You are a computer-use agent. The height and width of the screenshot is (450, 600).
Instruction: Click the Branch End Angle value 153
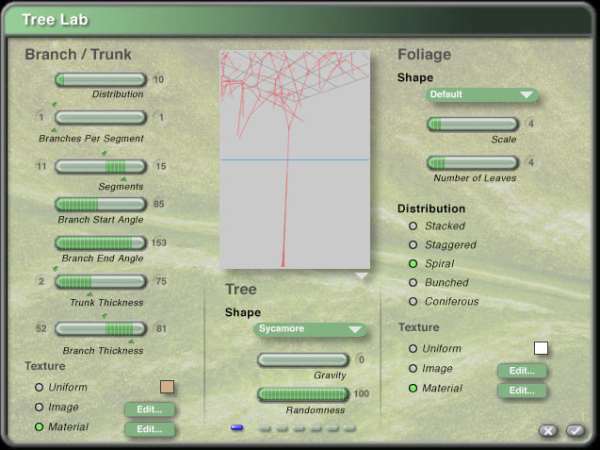pos(159,243)
